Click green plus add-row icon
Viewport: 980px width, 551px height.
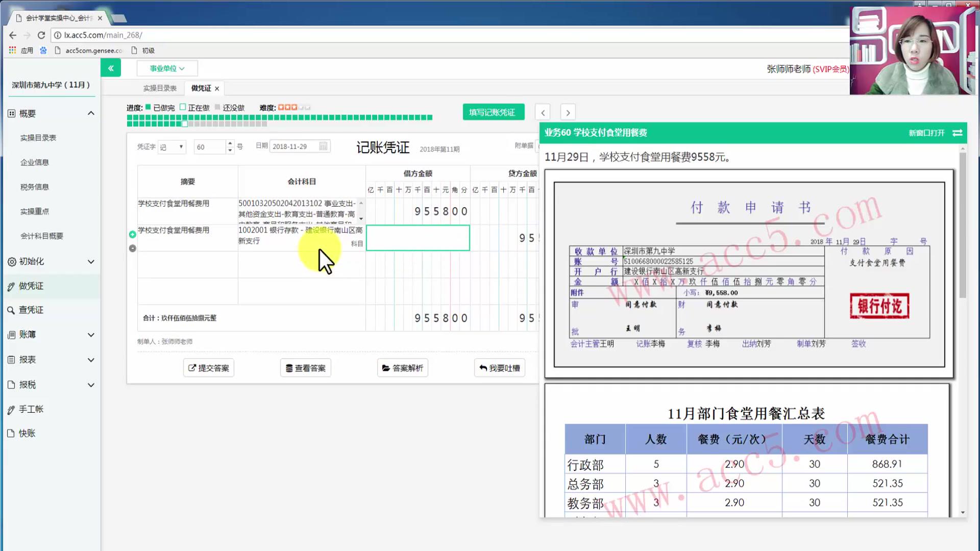(x=133, y=234)
